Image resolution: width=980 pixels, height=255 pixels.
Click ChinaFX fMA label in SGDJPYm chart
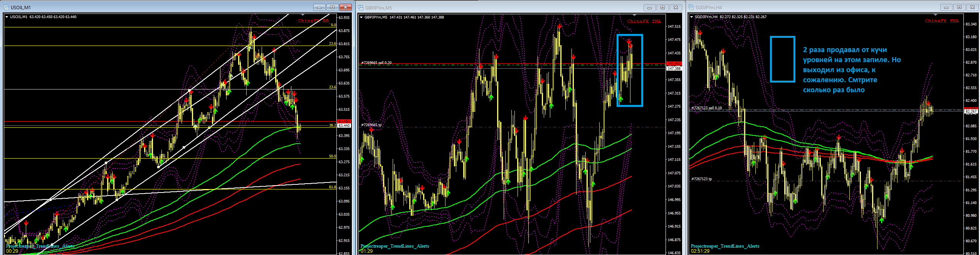[941, 21]
